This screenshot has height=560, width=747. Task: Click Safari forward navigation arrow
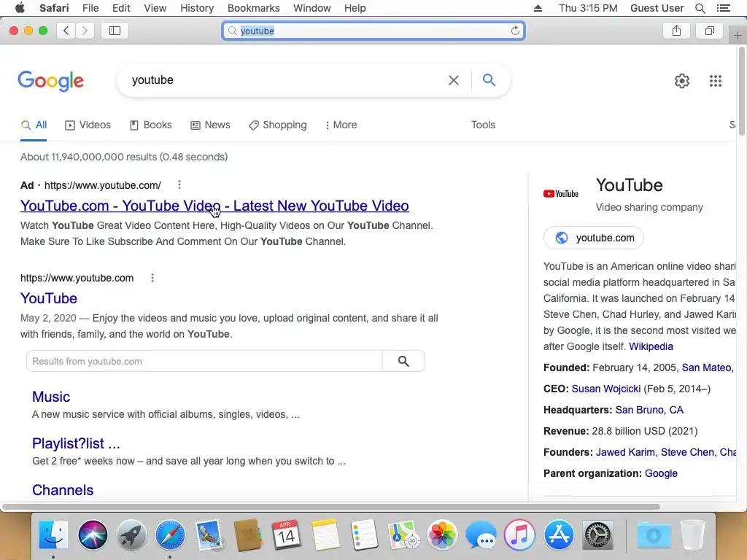point(85,31)
